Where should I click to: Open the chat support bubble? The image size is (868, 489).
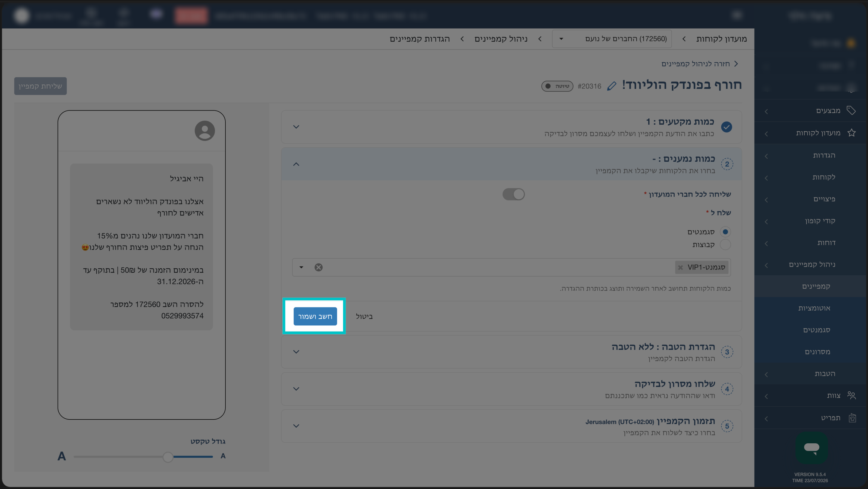coord(812,448)
